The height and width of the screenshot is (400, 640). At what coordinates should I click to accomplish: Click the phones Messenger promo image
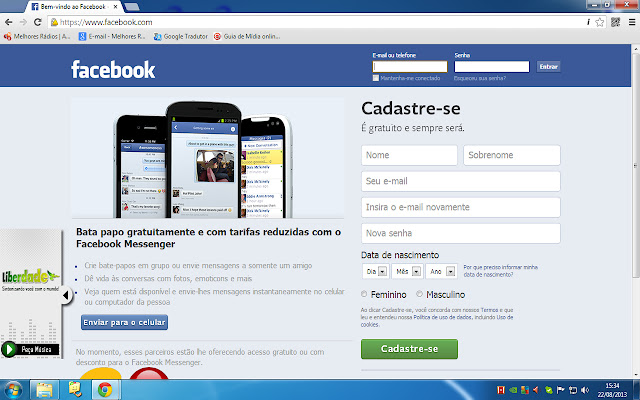point(207,158)
